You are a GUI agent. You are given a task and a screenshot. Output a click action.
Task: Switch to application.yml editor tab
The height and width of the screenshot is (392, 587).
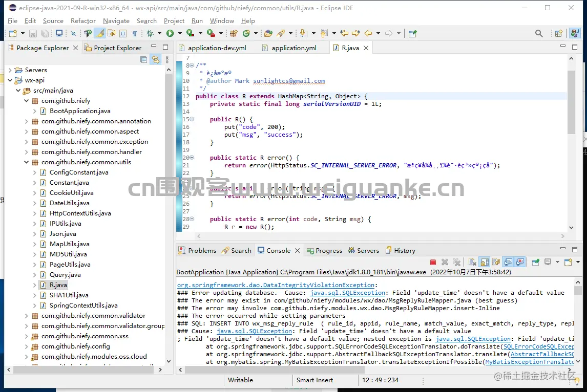(290, 48)
